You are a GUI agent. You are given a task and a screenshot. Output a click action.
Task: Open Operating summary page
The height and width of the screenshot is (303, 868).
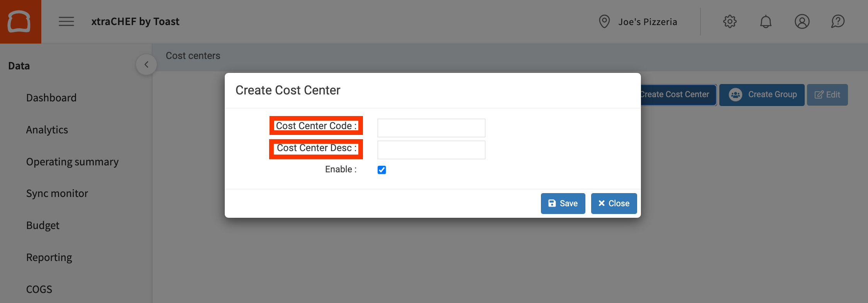point(72,162)
